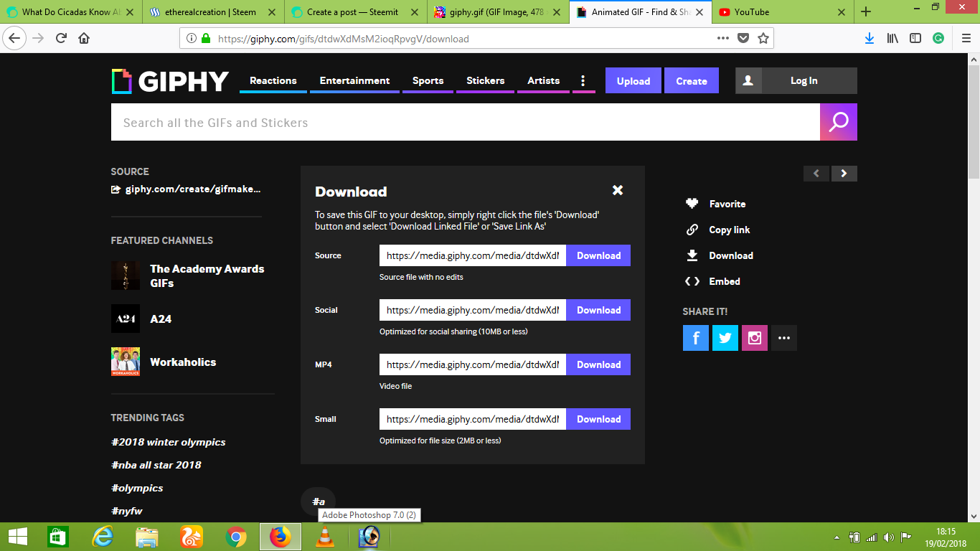Share the GIF to Facebook
The width and height of the screenshot is (980, 551).
tap(695, 337)
